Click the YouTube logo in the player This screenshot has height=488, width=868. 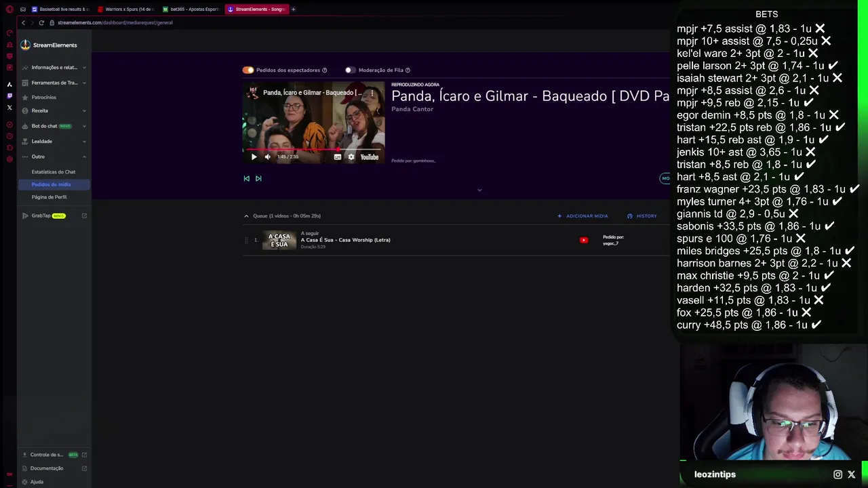click(369, 157)
